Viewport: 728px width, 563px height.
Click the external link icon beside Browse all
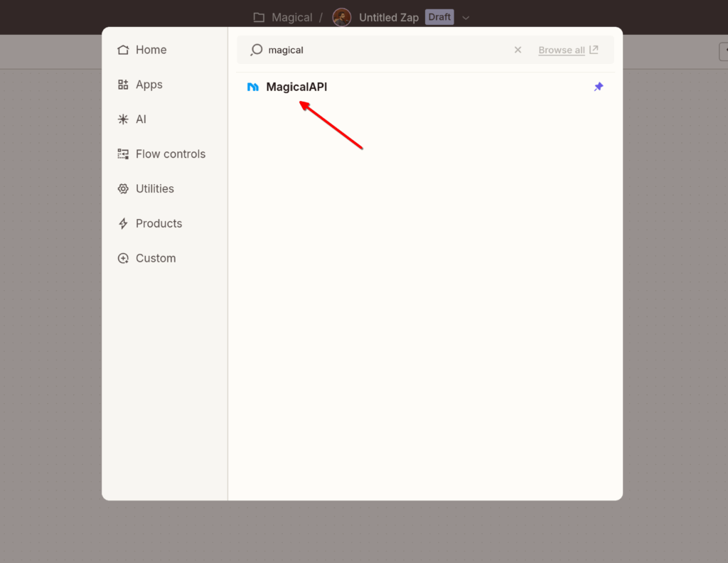click(x=594, y=49)
